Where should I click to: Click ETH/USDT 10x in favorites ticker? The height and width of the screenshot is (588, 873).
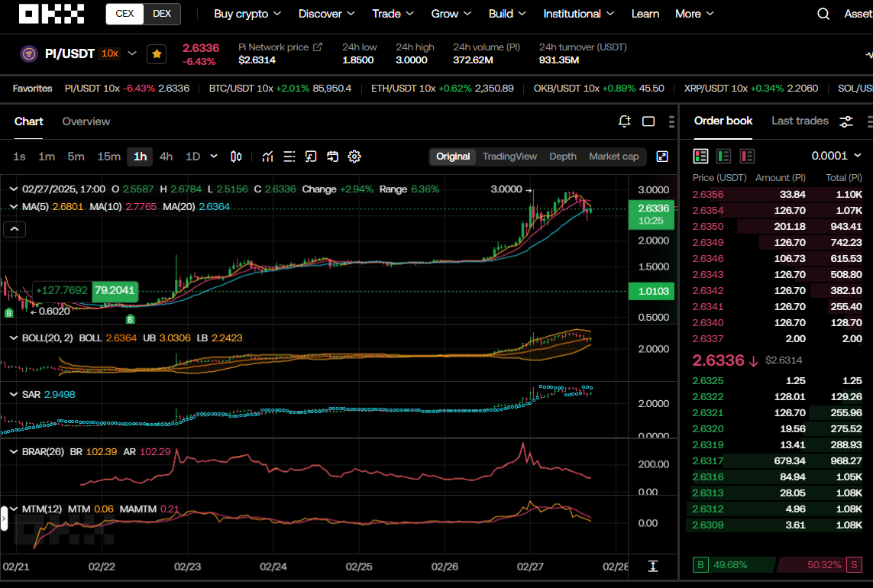(442, 89)
